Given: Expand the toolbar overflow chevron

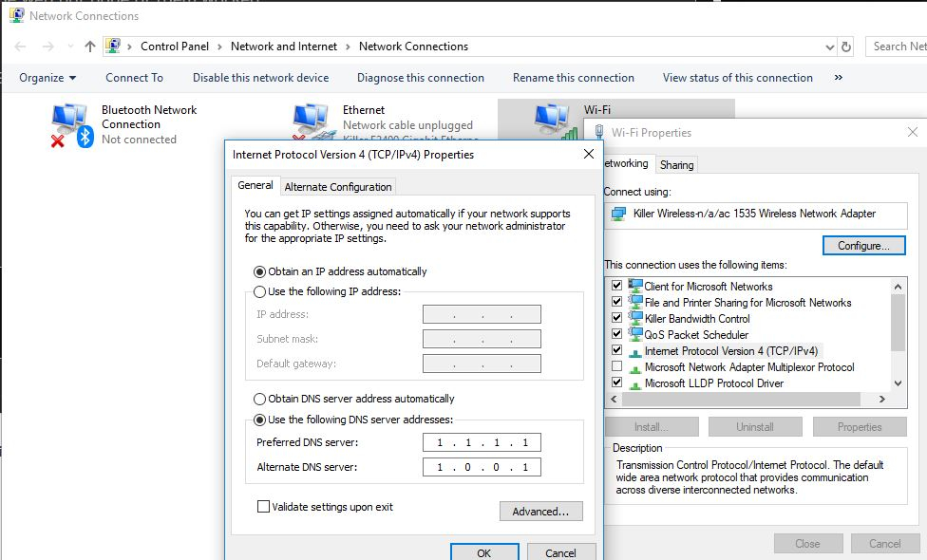Looking at the screenshot, I should [838, 77].
